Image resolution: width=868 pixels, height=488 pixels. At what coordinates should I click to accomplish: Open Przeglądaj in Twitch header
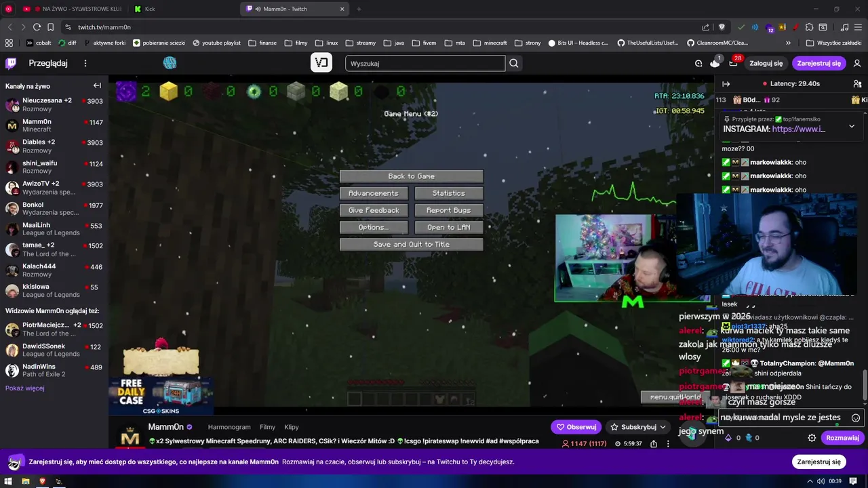[48, 63]
